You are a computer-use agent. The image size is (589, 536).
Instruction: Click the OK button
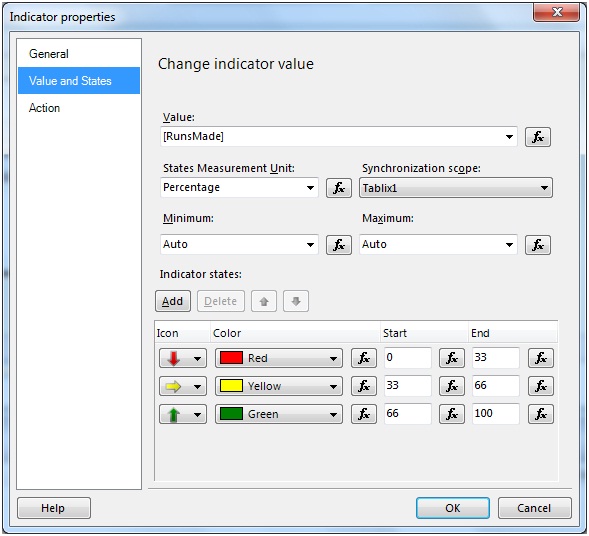point(453,508)
